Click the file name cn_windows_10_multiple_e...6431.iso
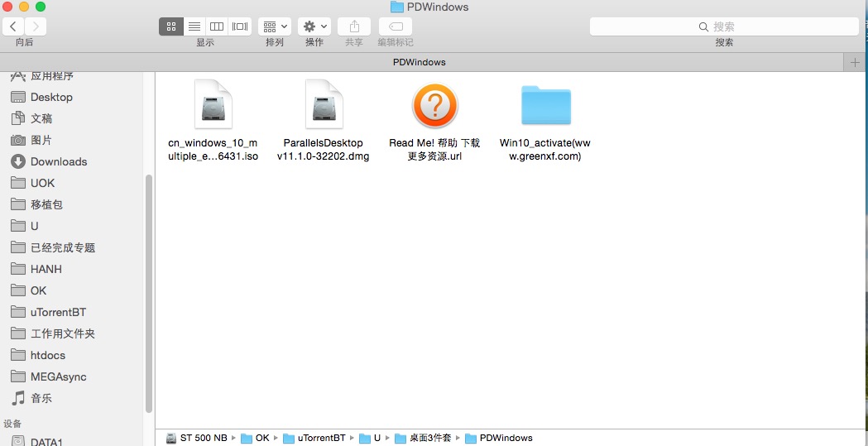The image size is (868, 446). pos(213,150)
